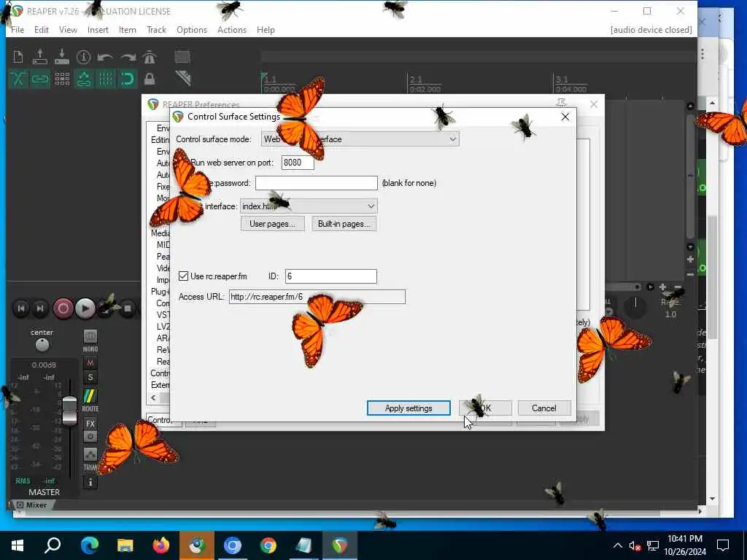Screen dimensions: 747x560
Task: Open Control surface mode dropdown
Action: [360, 139]
